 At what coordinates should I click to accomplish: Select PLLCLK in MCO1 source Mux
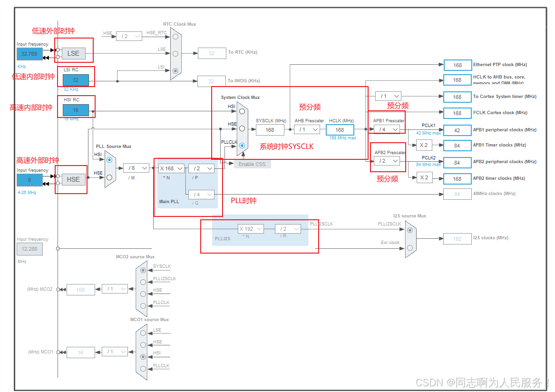coord(143,369)
